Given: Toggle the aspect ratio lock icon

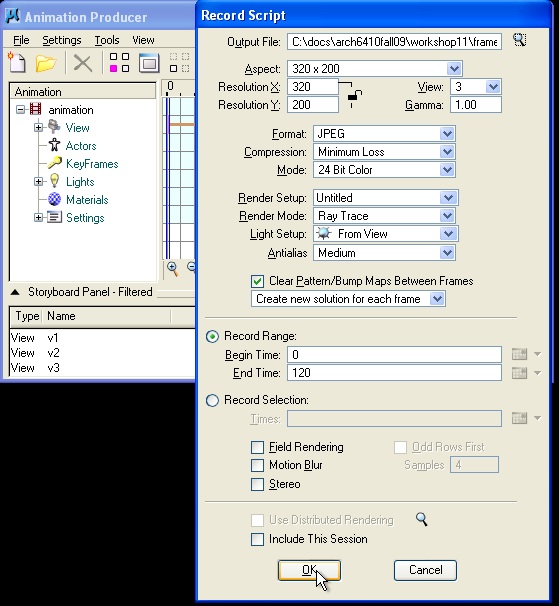Looking at the screenshot, I should [354, 97].
